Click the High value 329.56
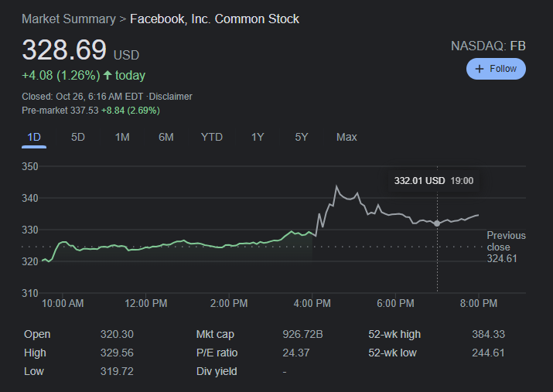The image size is (553, 392). [117, 353]
